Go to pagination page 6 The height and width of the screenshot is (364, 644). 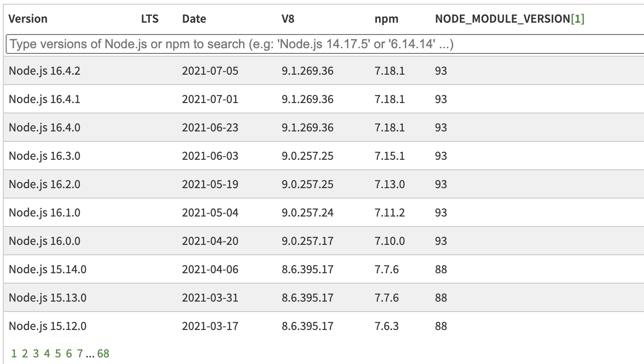69,353
